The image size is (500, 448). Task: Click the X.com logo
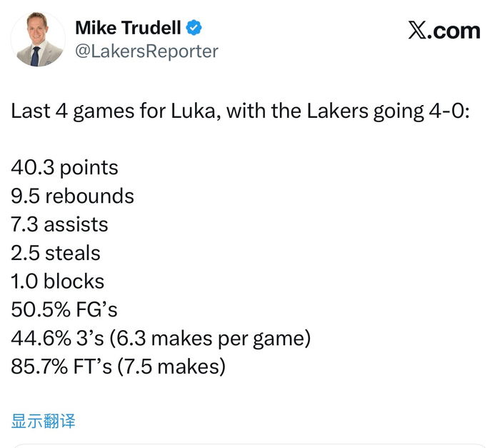(x=444, y=31)
